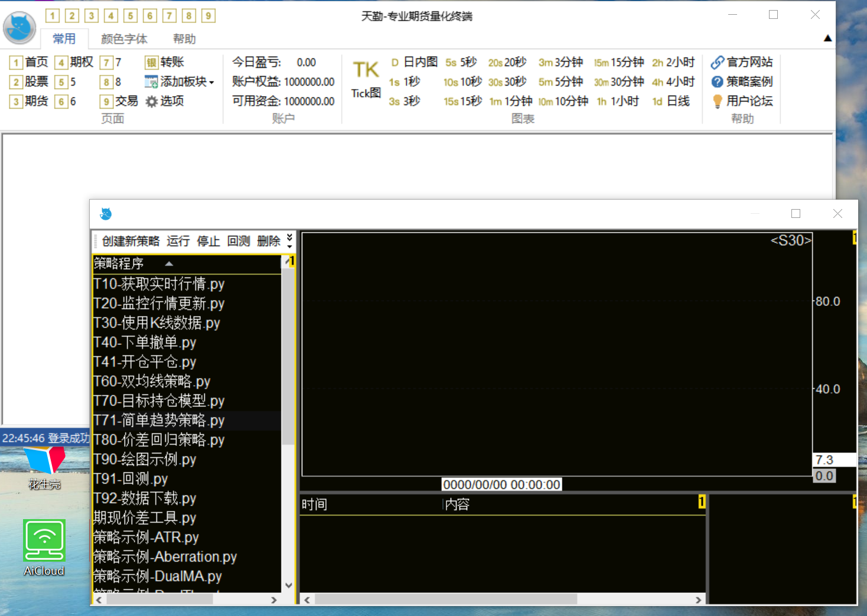The image size is (867, 616).
Task: Open the 期权 options page
Action: (74, 62)
